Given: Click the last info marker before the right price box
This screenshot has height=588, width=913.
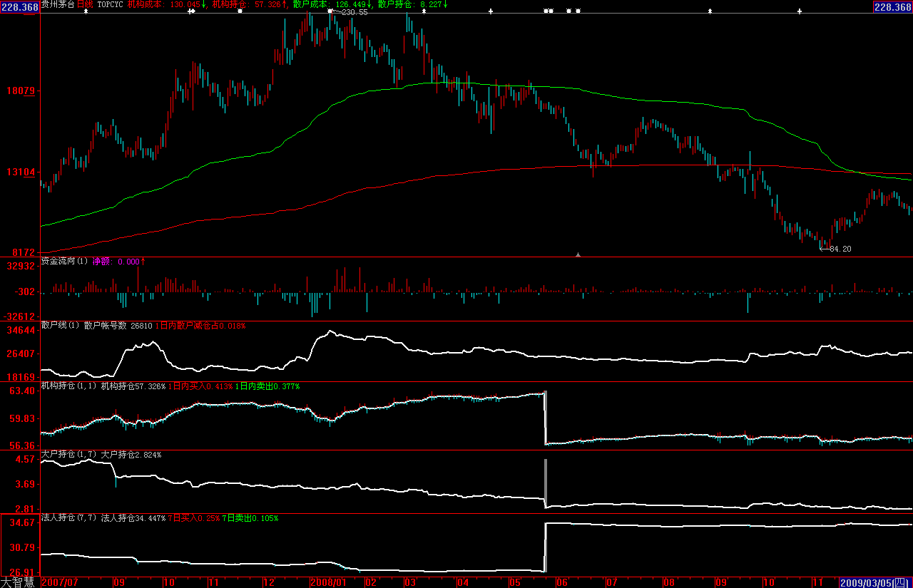Looking at the screenshot, I should coord(799,11).
